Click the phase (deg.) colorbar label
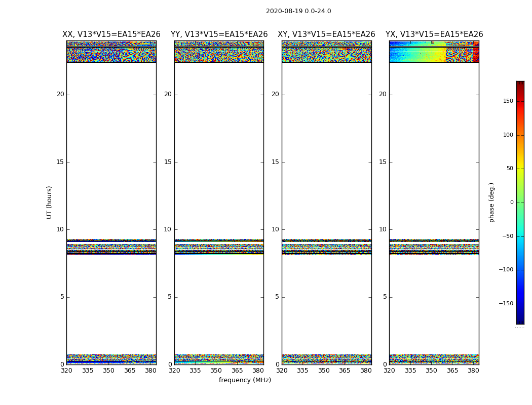The image size is (532, 405). point(491,202)
